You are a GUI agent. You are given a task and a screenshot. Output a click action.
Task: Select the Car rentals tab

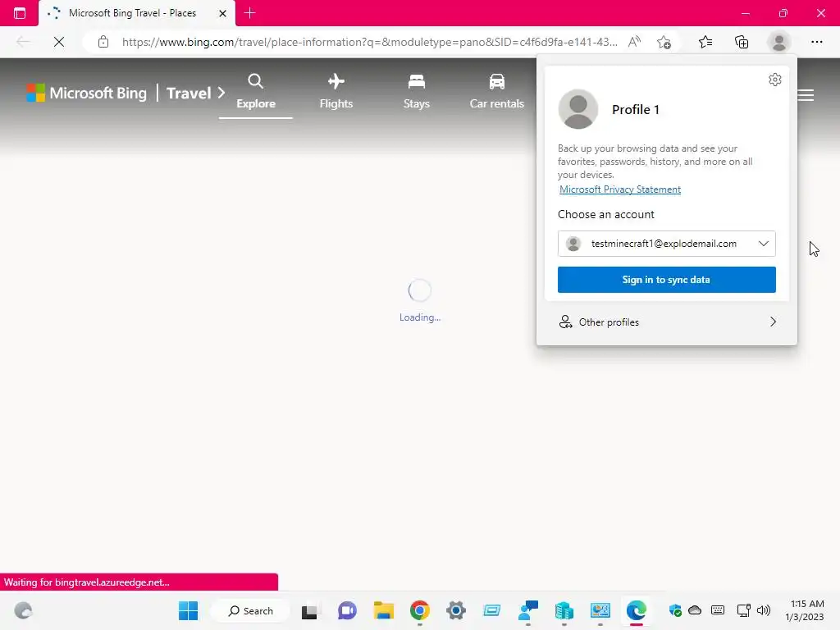pyautogui.click(x=496, y=92)
